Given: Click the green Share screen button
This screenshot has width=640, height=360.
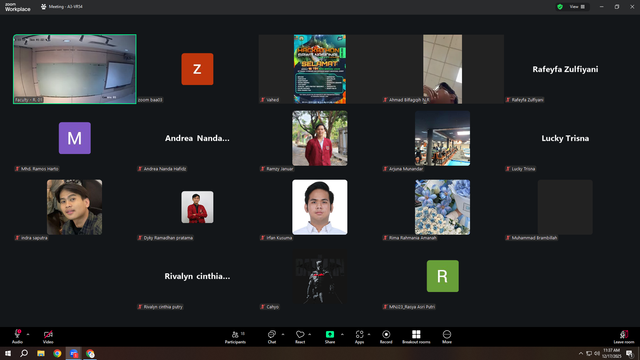Looking at the screenshot, I should point(330,337).
